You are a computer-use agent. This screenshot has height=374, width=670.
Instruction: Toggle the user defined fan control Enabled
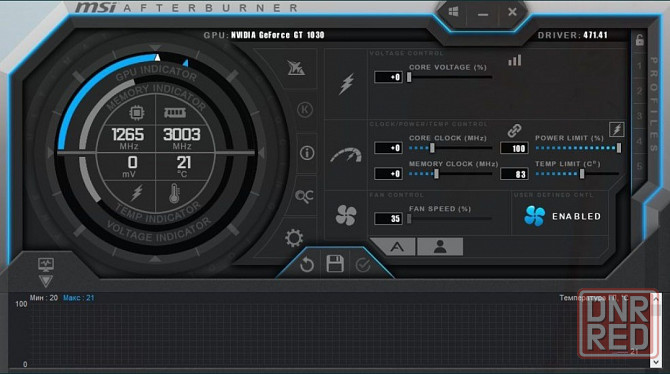click(x=562, y=216)
